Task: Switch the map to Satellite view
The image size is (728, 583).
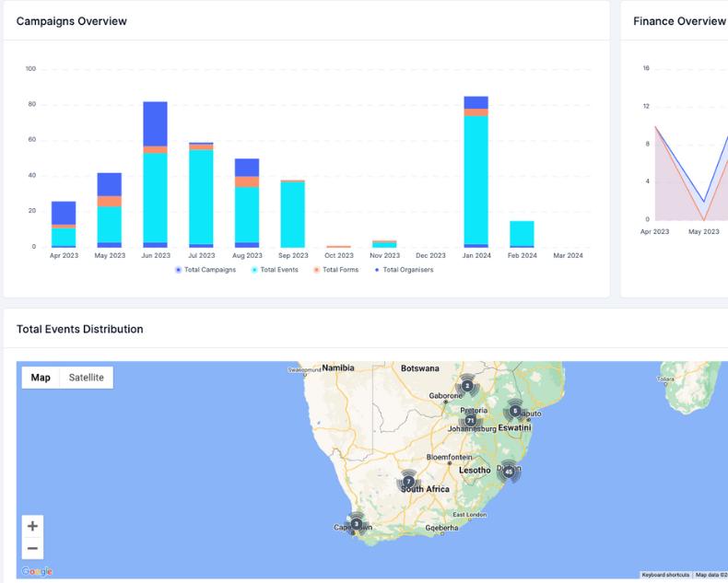Action: 87,378
